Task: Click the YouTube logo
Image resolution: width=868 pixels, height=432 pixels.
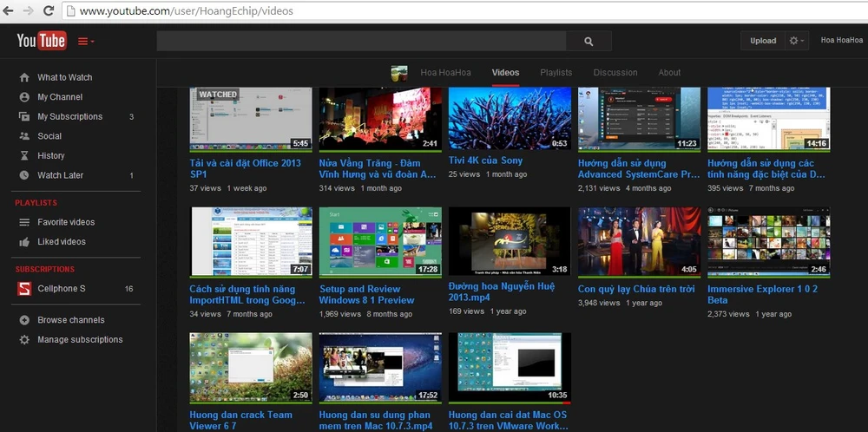Action: point(42,41)
